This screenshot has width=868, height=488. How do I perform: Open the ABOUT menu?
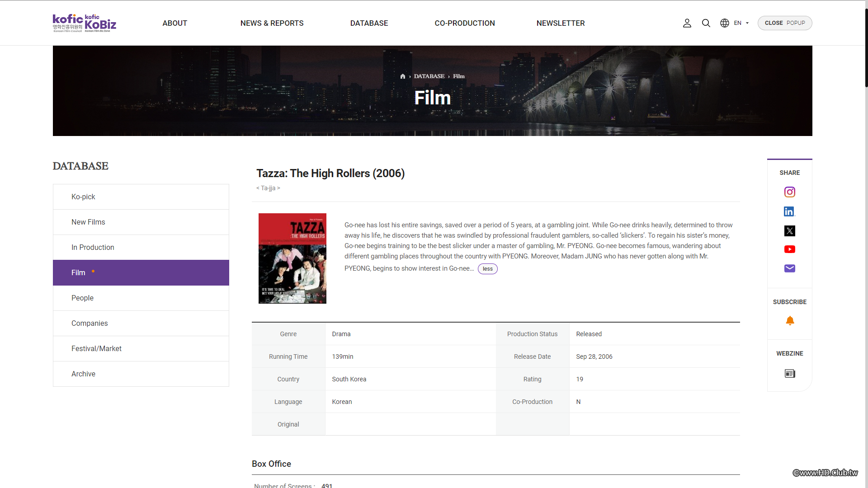(x=175, y=23)
